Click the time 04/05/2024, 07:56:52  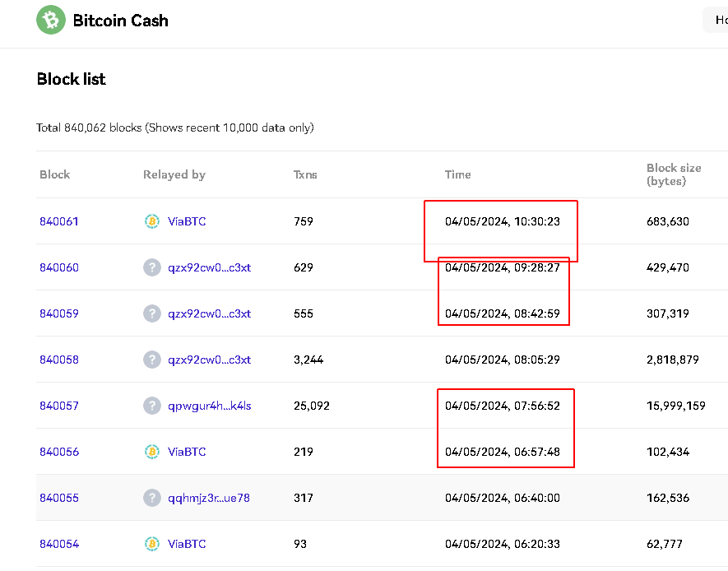(x=503, y=406)
